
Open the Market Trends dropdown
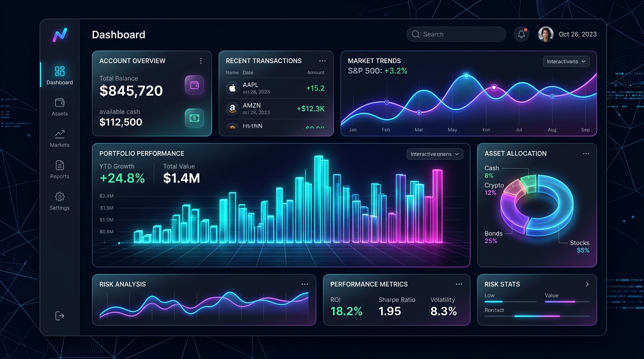pyautogui.click(x=566, y=61)
